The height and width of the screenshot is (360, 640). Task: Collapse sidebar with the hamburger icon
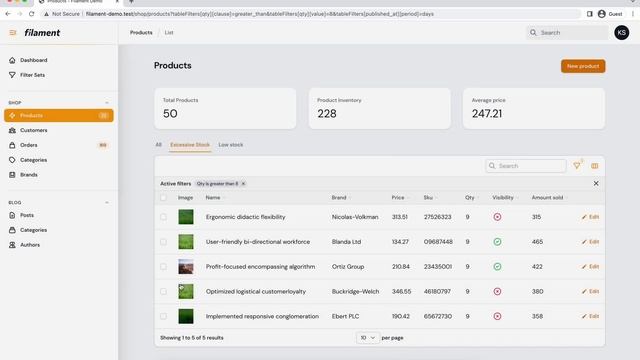13,33
